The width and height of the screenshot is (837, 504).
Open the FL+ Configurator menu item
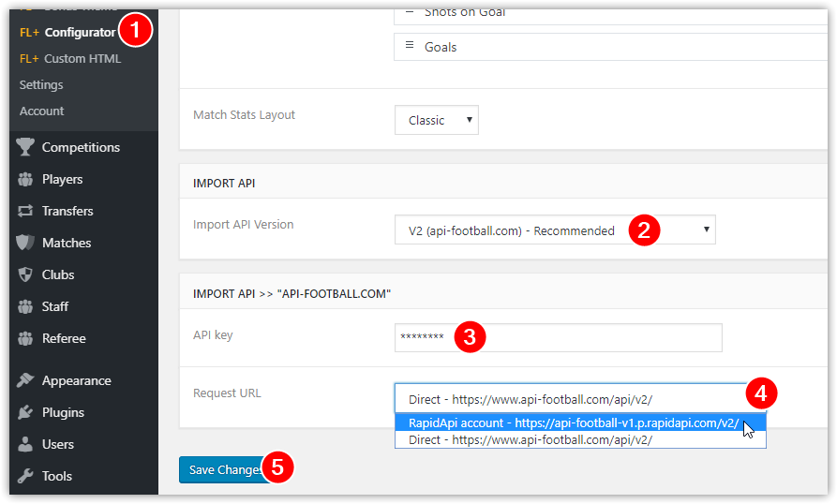coord(67,33)
